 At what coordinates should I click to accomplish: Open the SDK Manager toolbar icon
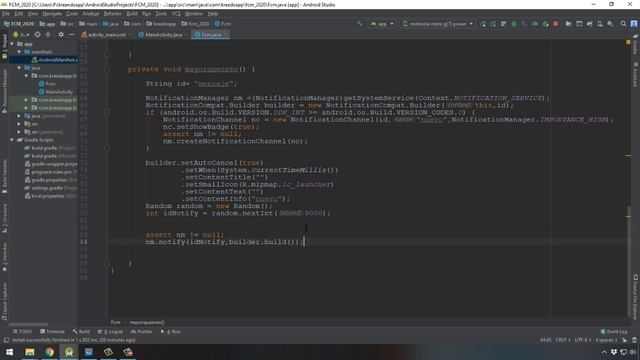[x=610, y=24]
